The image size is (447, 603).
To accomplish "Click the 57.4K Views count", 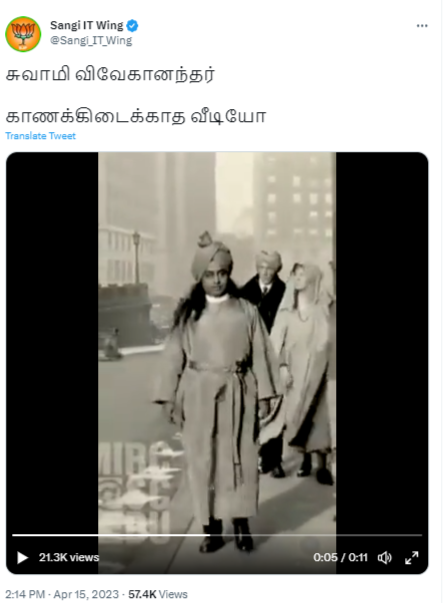I will pyautogui.click(x=158, y=594).
